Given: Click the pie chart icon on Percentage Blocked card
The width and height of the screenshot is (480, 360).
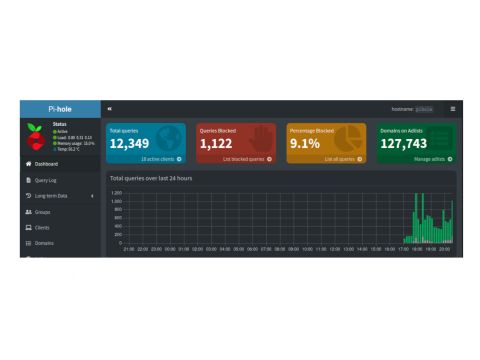Looking at the screenshot, I should [349, 138].
